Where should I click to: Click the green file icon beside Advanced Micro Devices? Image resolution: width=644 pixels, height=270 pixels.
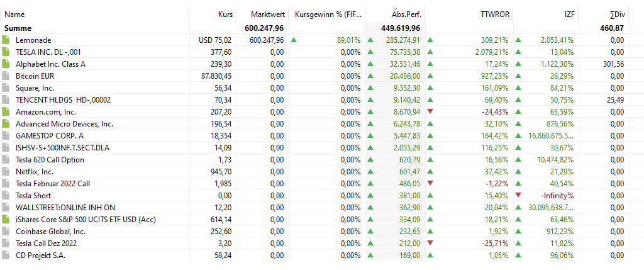coord(5,124)
